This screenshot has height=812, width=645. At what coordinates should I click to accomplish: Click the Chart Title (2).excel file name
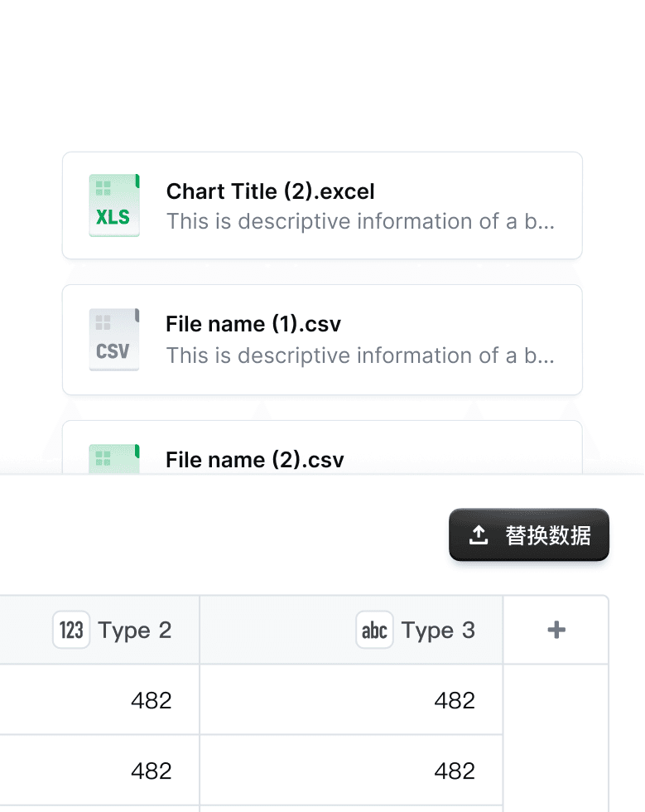[270, 191]
